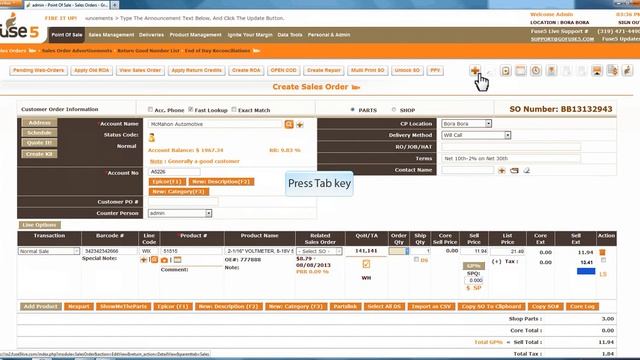Open the Counter Person dropdown showing admin
The width and height of the screenshot is (640, 360).
point(180,213)
